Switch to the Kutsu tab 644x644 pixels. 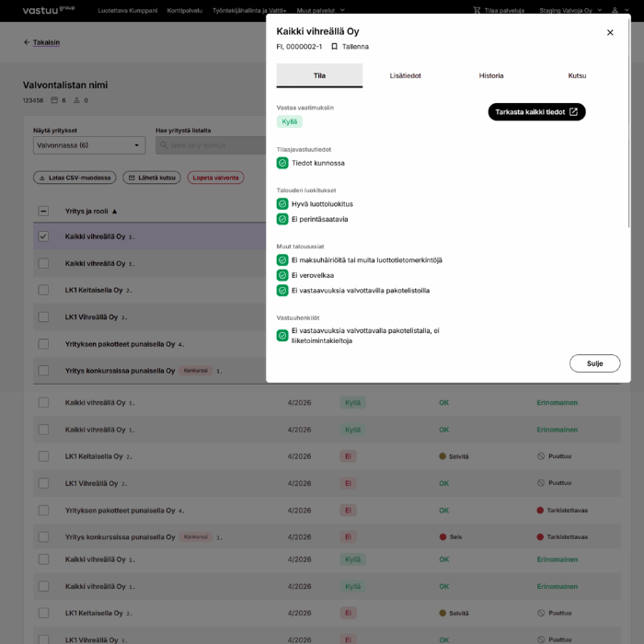[x=577, y=75]
